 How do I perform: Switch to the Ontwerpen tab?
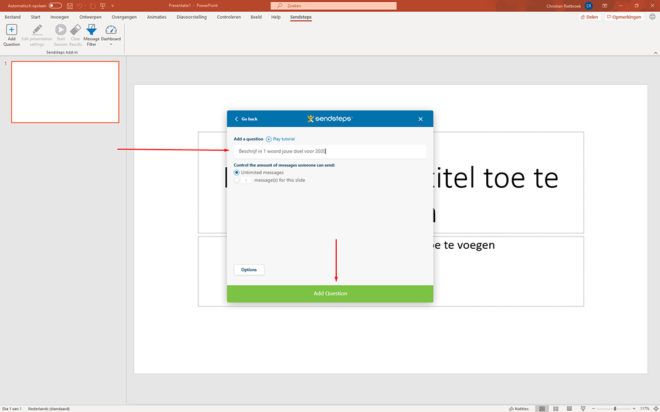click(90, 17)
